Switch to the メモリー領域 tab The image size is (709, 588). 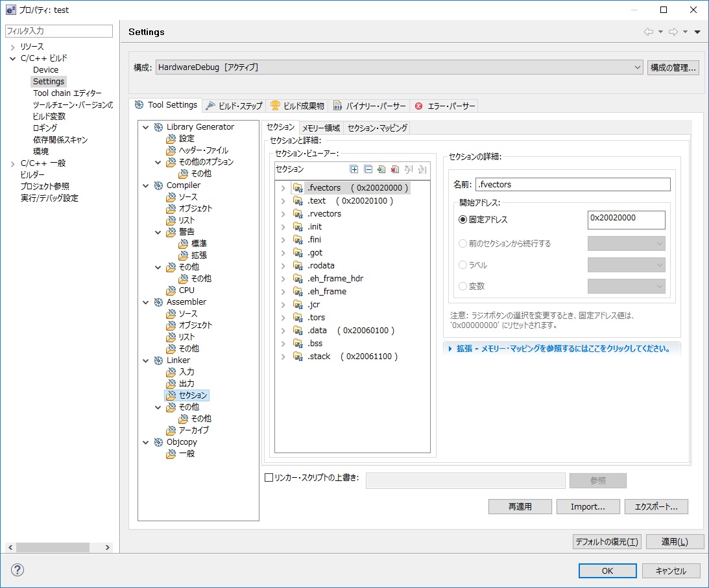pos(321,128)
